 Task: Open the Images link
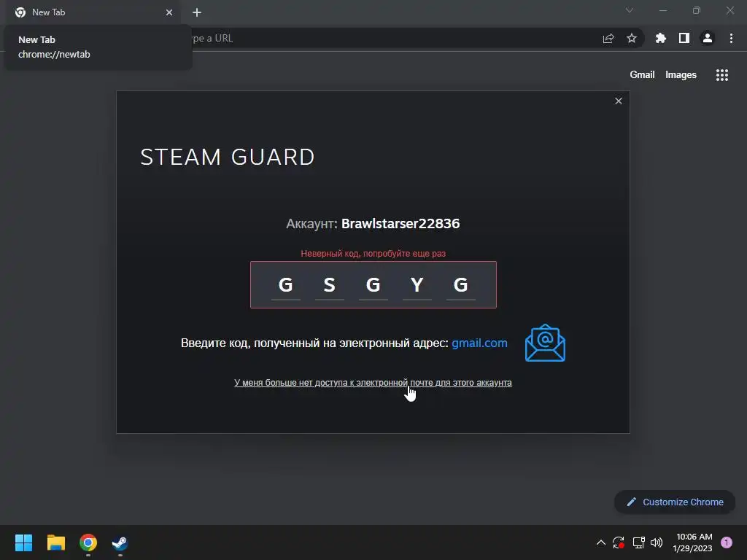(x=681, y=75)
